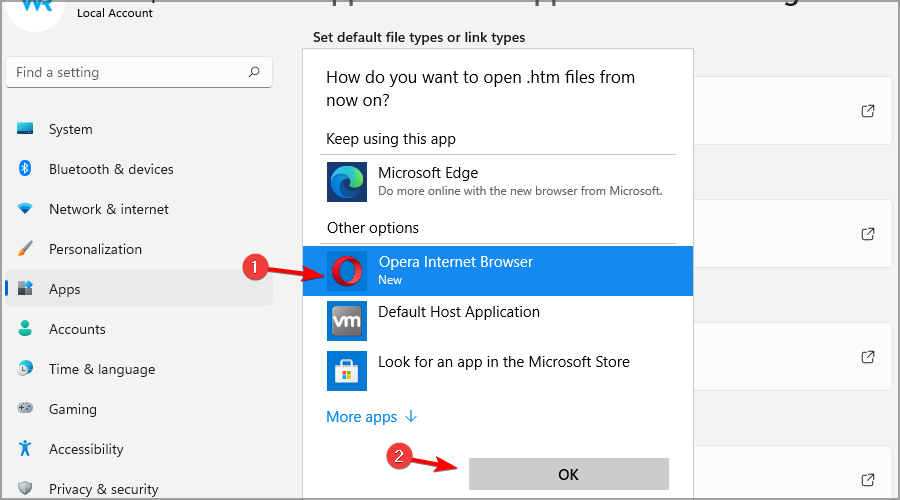Click the Bluetooth icon in sidebar

[26, 169]
